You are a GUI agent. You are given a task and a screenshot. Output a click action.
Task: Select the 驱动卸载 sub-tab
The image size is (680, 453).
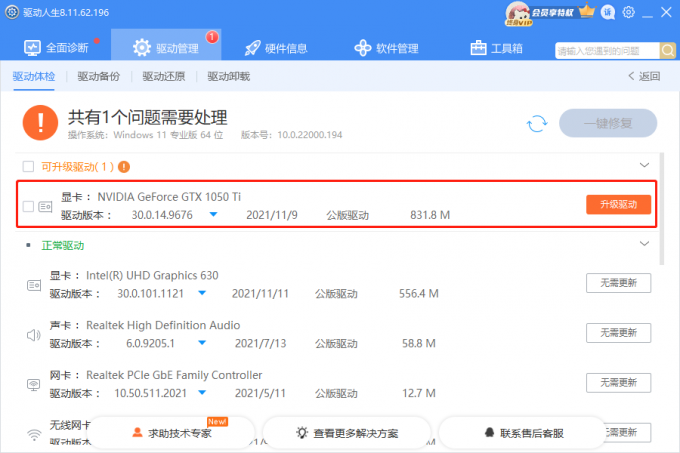[229, 77]
